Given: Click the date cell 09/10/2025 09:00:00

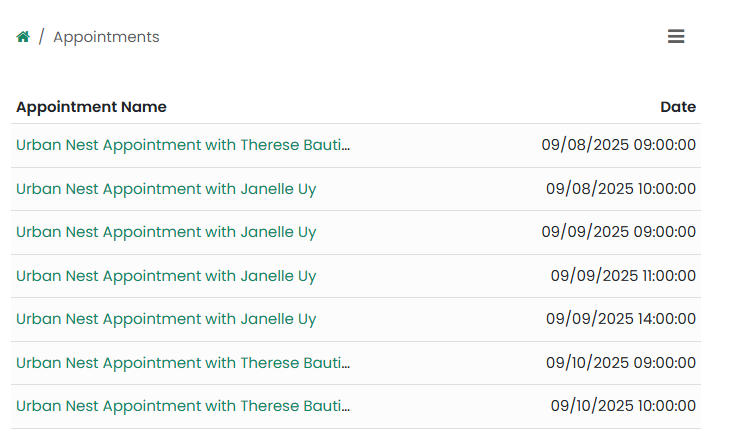Looking at the screenshot, I should 619,363.
